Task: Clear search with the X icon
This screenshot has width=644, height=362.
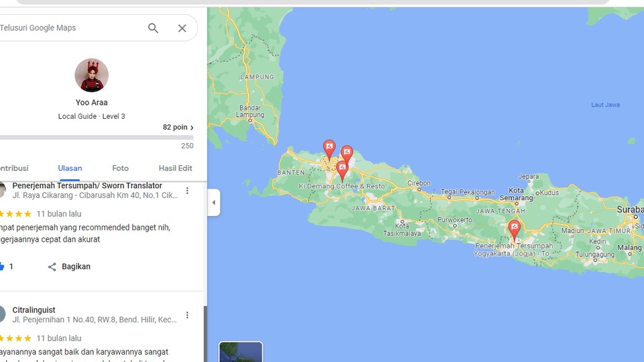Action: (x=182, y=28)
